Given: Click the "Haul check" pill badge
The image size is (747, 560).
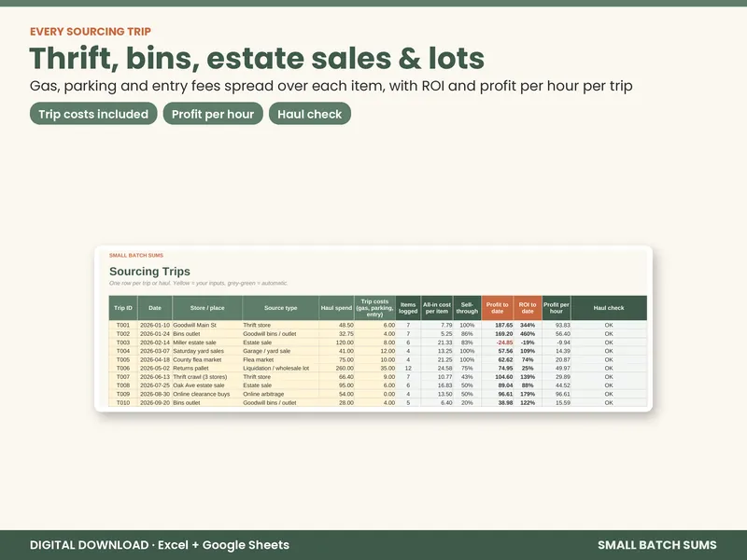Looking at the screenshot, I should pyautogui.click(x=310, y=114).
